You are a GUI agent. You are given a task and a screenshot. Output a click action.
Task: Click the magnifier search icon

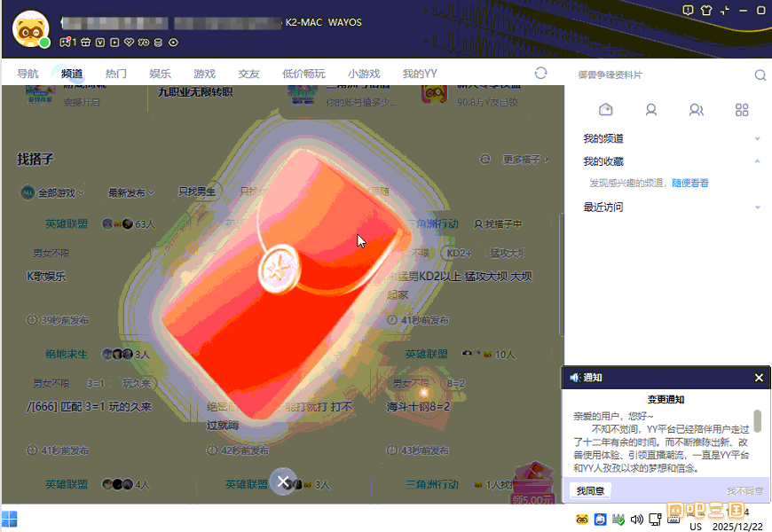tap(760, 74)
